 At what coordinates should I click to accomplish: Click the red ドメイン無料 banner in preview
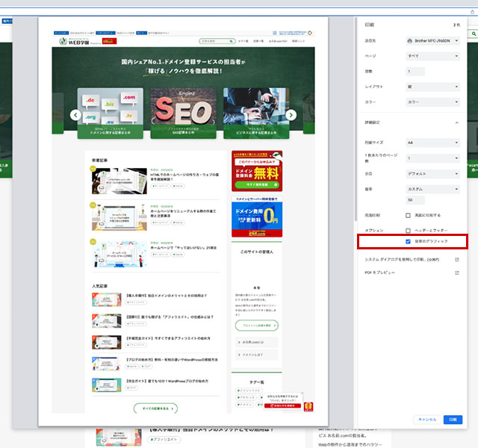click(257, 171)
